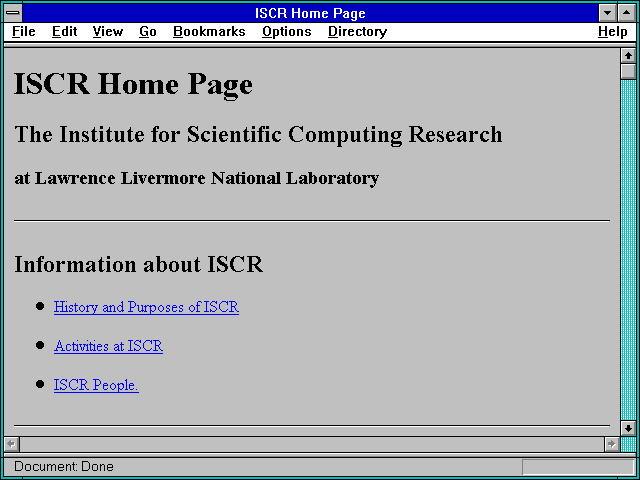Screen dimensions: 640x480
Task: Click the horizontal scrollbar right arrow
Action: click(612, 444)
